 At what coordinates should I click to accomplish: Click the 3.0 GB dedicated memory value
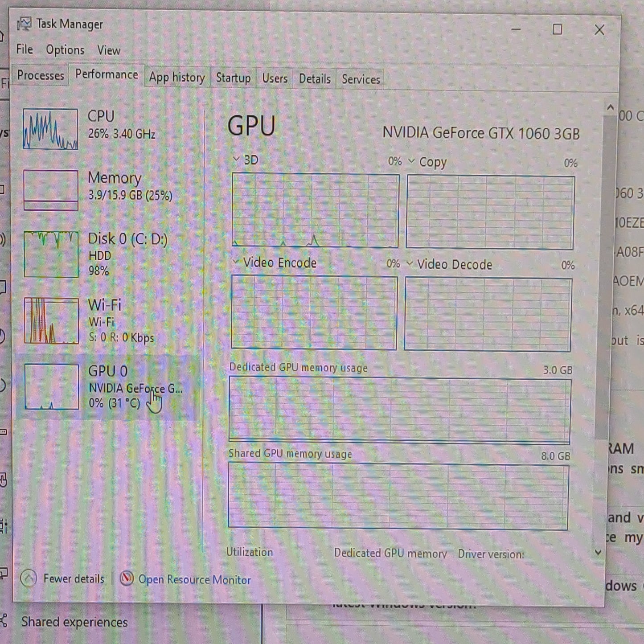558,370
